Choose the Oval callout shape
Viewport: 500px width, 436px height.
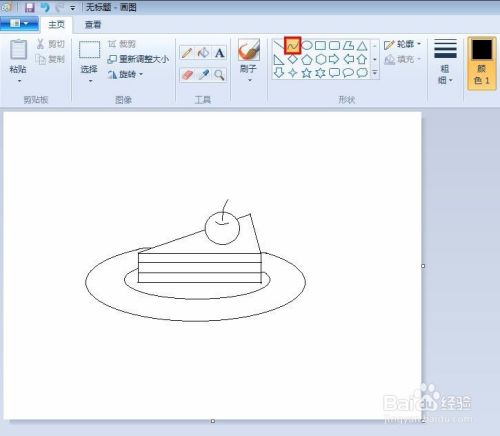coord(348,73)
